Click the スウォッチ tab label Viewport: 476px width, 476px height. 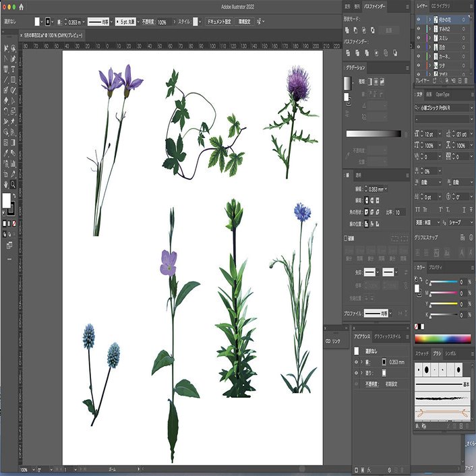422,353
